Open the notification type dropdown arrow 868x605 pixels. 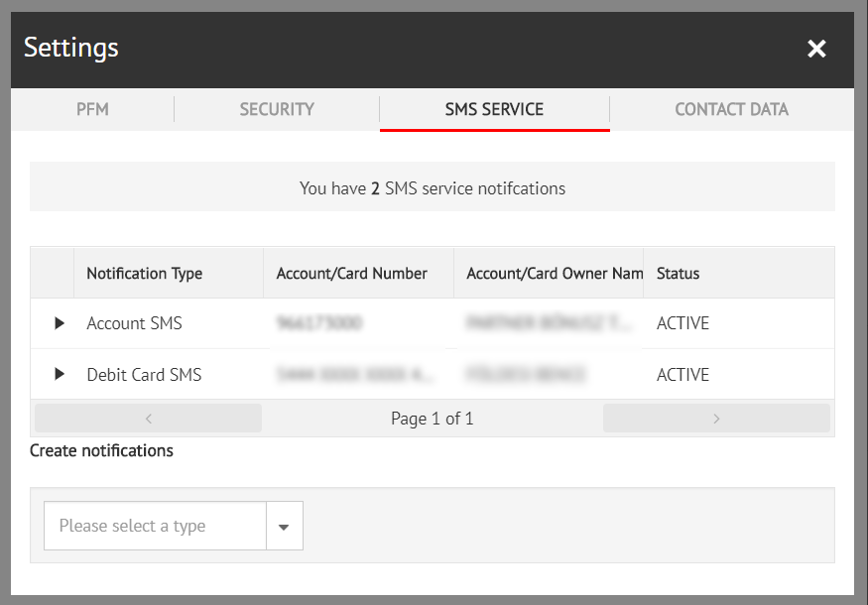284,527
